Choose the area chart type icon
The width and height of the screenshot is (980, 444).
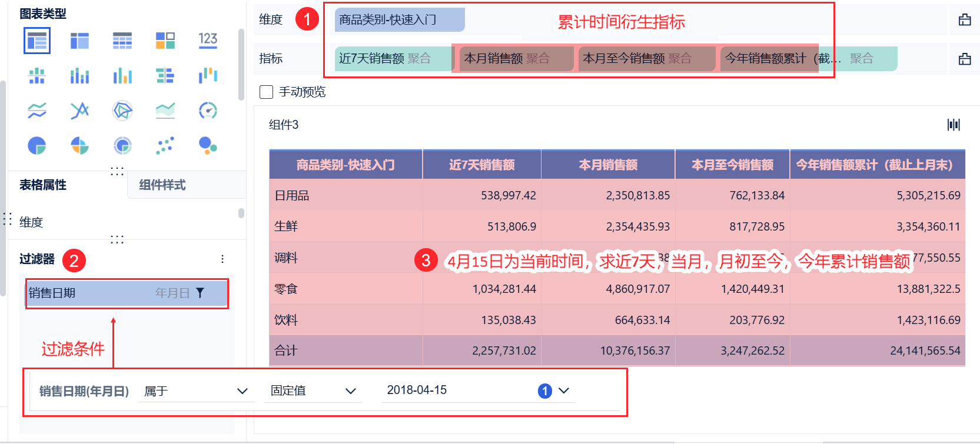[165, 111]
